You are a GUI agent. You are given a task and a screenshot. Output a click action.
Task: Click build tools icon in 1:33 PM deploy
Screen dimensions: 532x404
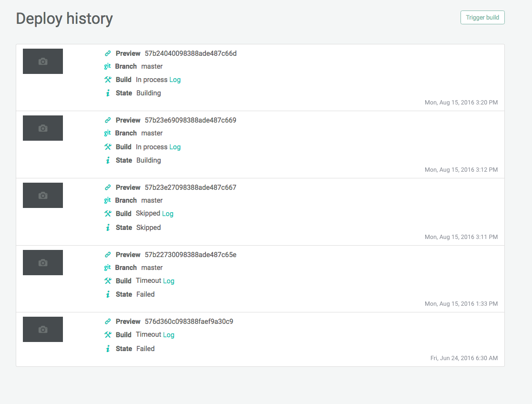click(108, 281)
